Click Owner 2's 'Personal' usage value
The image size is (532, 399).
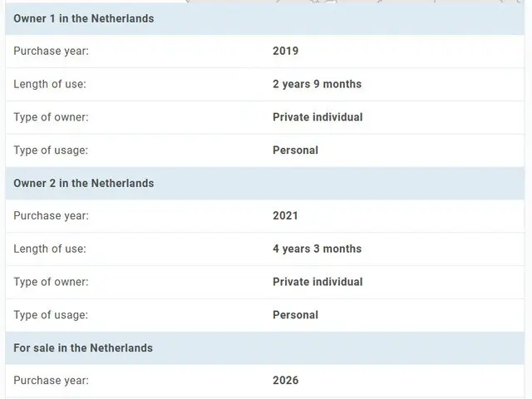click(295, 315)
